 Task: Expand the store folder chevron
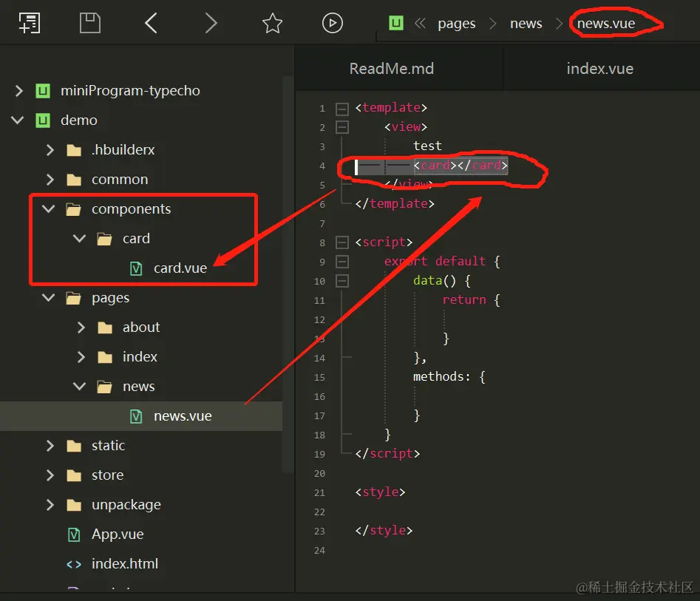[50, 475]
